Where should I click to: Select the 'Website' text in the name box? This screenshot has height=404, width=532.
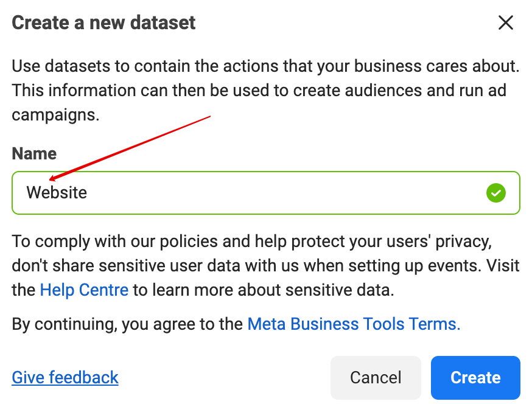tap(56, 193)
